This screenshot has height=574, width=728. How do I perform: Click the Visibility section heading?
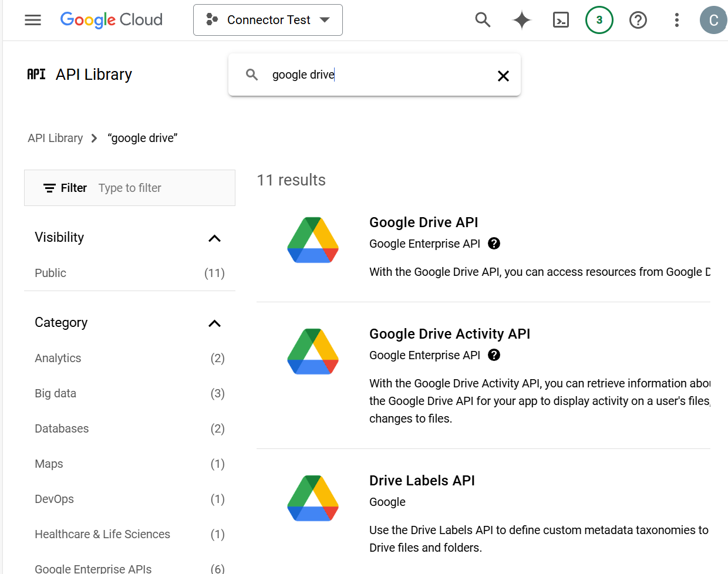[59, 237]
